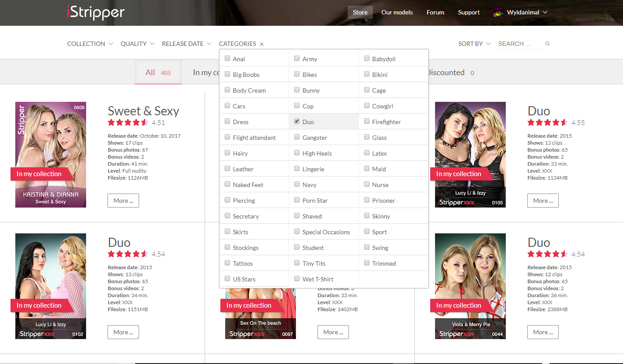
Task: Open the Release Date dropdown
Action: pos(187,44)
